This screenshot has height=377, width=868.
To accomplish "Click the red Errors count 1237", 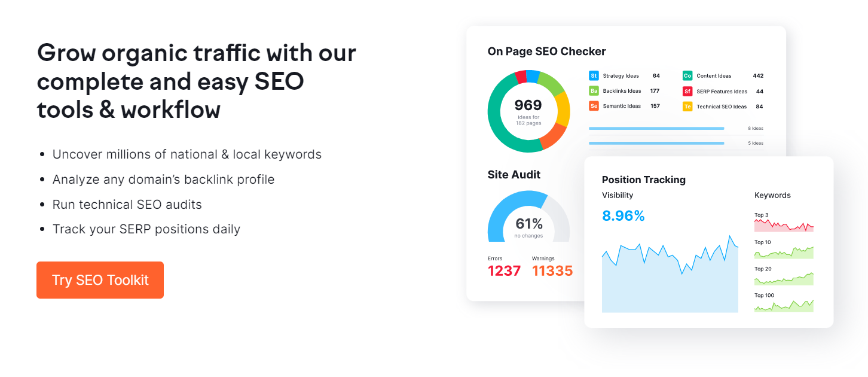I will coord(504,271).
